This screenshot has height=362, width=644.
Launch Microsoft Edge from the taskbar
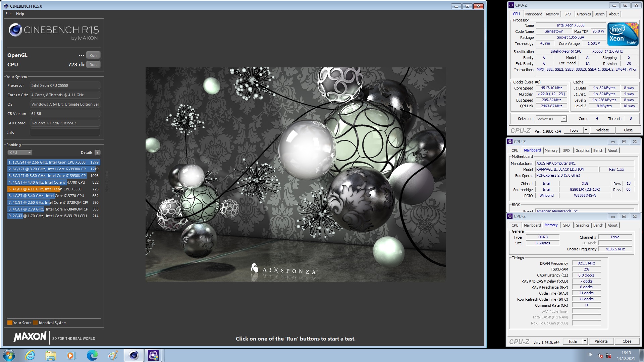coord(92,355)
